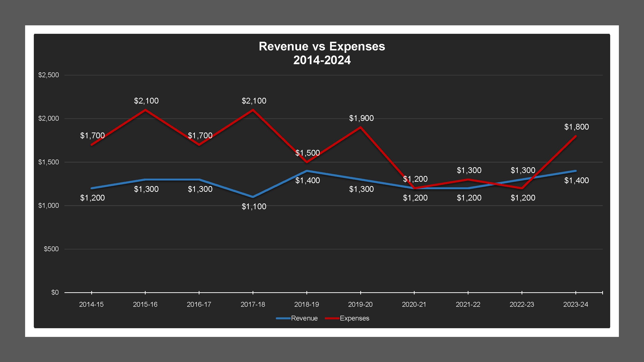644x362 pixels.
Task: Click the 2018-19 x-axis label
Action: point(307,305)
